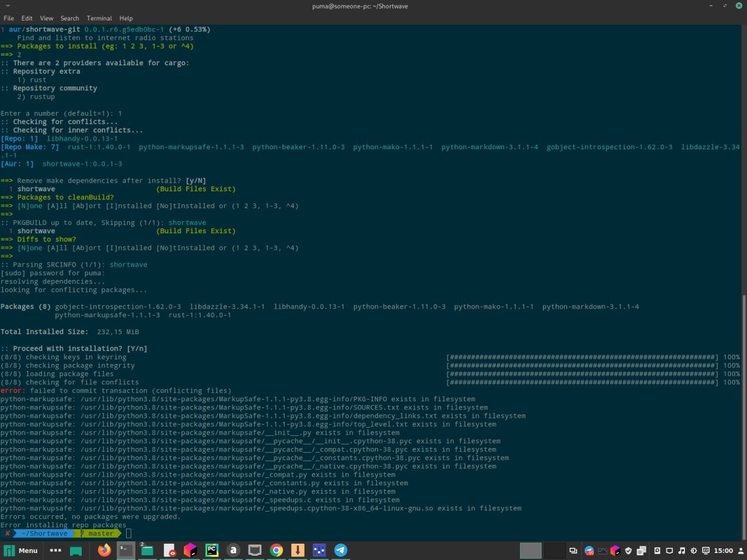This screenshot has width=747, height=560.
Task: Click the 'checking keys in keyring' progress bar
Action: [x=582, y=358]
